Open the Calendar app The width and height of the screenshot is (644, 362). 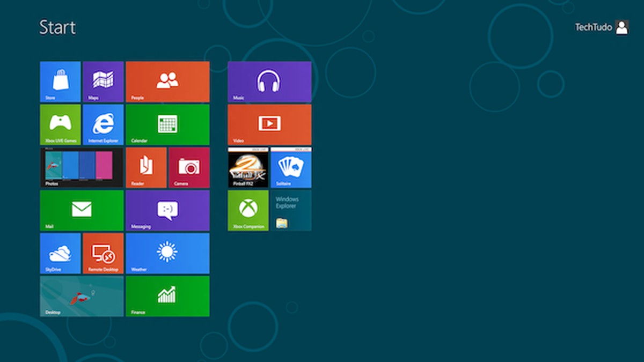[167, 124]
